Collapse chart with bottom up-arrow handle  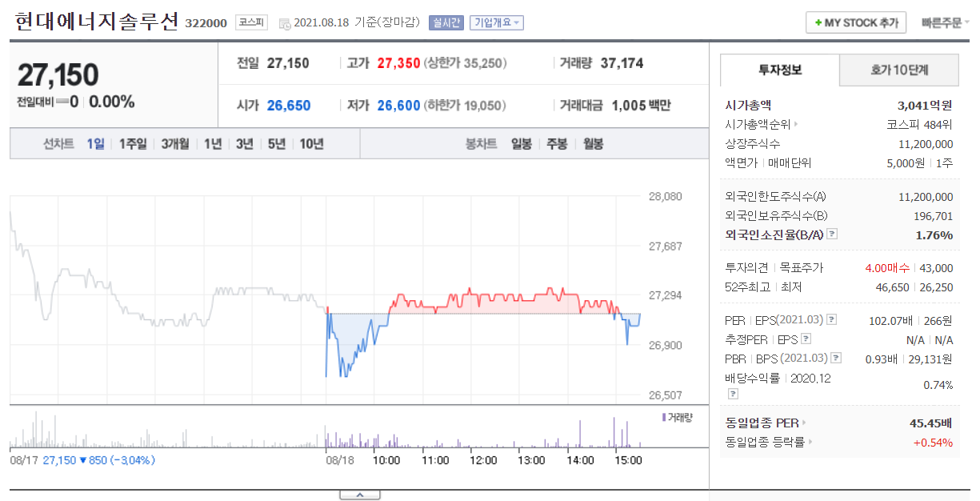360,495
